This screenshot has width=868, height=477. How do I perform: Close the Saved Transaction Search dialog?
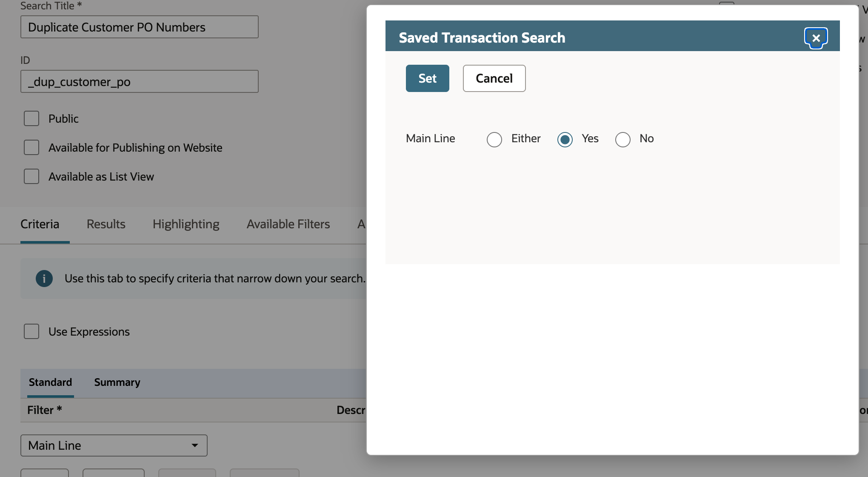pyautogui.click(x=816, y=38)
